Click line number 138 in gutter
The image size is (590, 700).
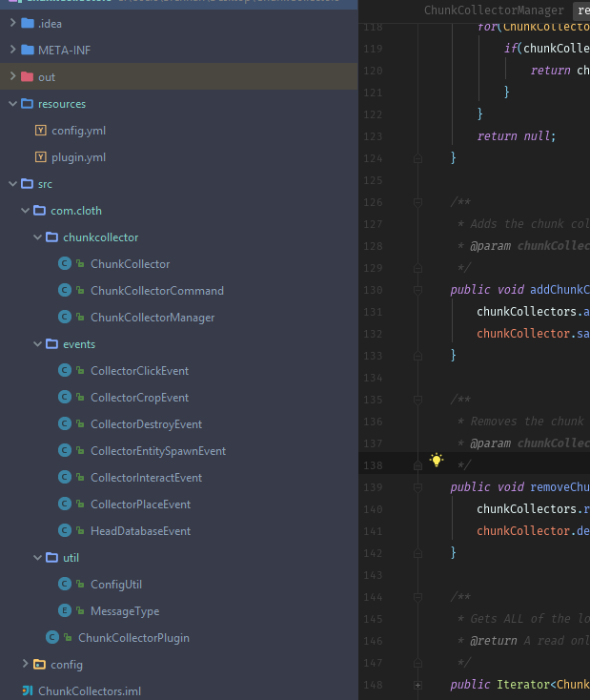pyautogui.click(x=373, y=465)
